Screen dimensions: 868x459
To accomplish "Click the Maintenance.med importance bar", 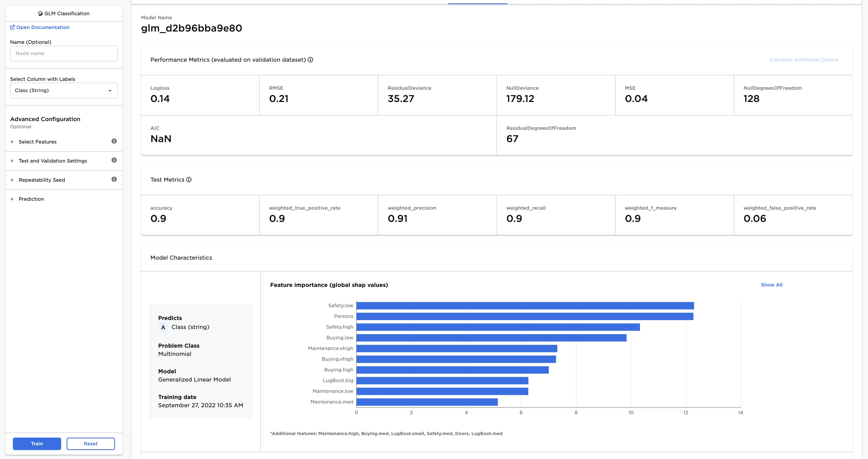I will [427, 402].
